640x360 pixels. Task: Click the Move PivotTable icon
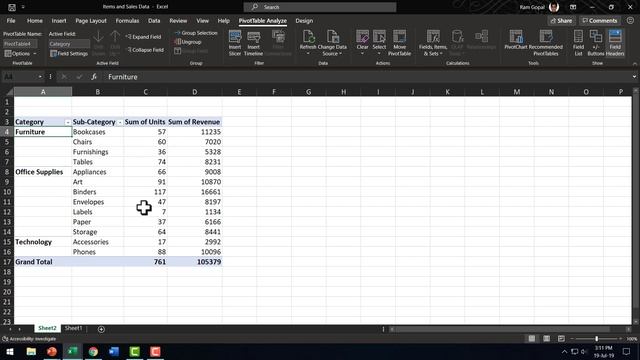[x=399, y=42]
